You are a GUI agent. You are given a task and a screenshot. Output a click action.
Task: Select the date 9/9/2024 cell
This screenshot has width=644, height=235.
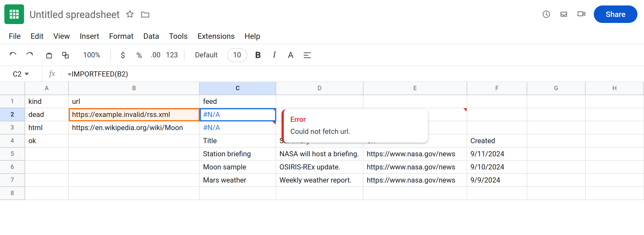(497, 180)
